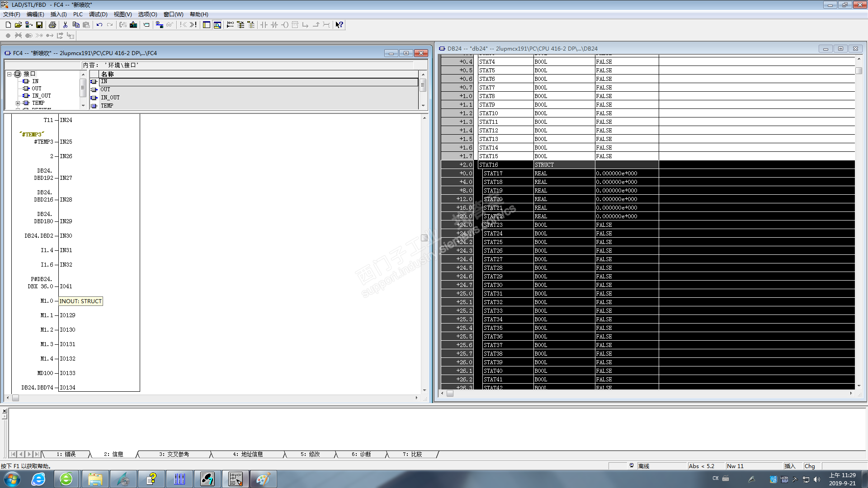Click the FC4 ladder editor vertical scrollbar thumb
This screenshot has height=488, width=868.
point(424,238)
